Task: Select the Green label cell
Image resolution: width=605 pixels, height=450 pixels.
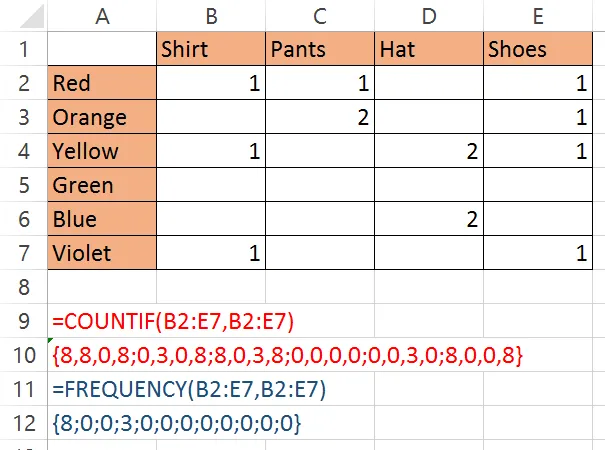Action: pyautogui.click(x=102, y=185)
